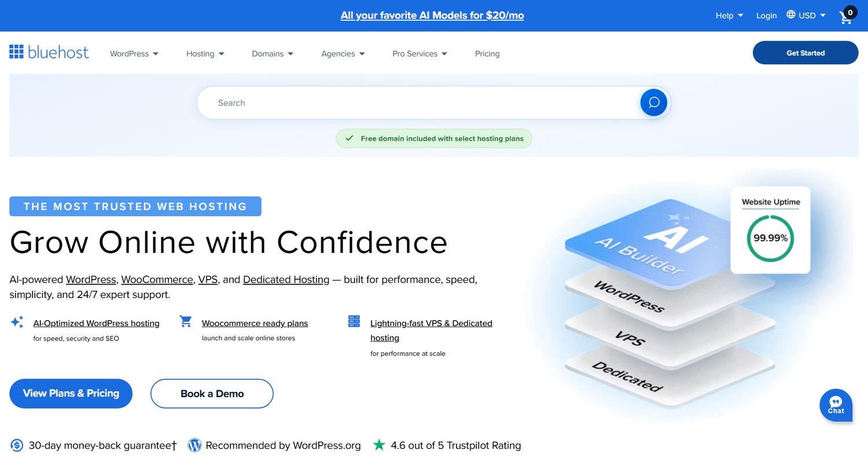Click 'Grow Online with Confidence' heading
Viewport: 868px width, 470px height.
click(229, 242)
